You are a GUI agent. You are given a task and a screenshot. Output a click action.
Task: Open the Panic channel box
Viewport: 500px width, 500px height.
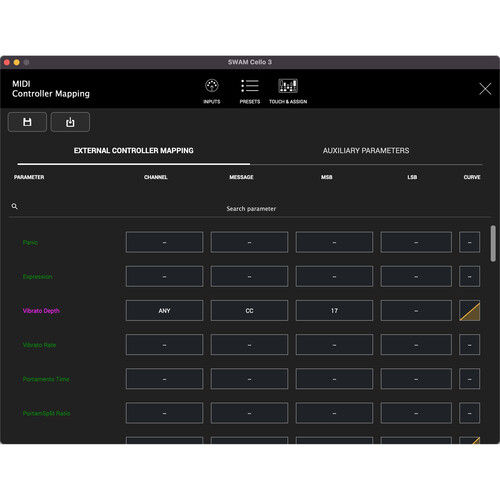click(x=164, y=242)
